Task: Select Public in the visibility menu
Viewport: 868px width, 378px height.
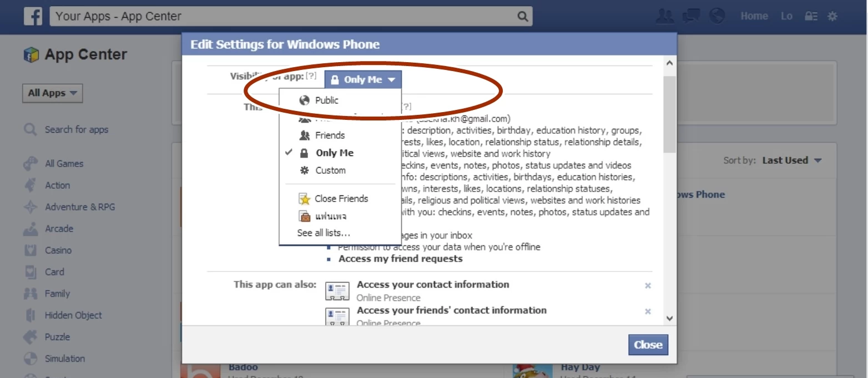Action: pos(340,100)
